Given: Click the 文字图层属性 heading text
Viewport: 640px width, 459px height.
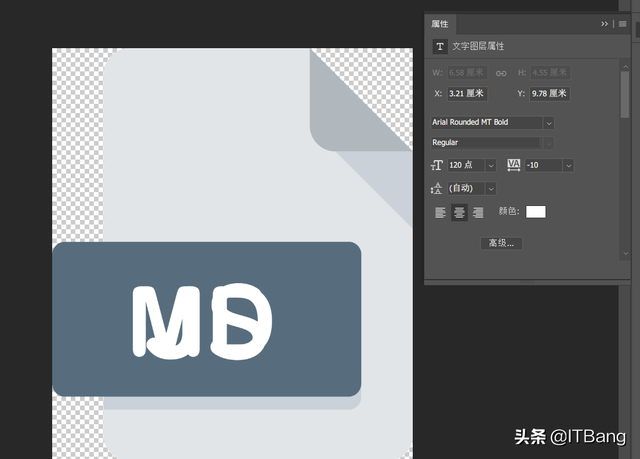Looking at the screenshot, I should click(x=478, y=47).
